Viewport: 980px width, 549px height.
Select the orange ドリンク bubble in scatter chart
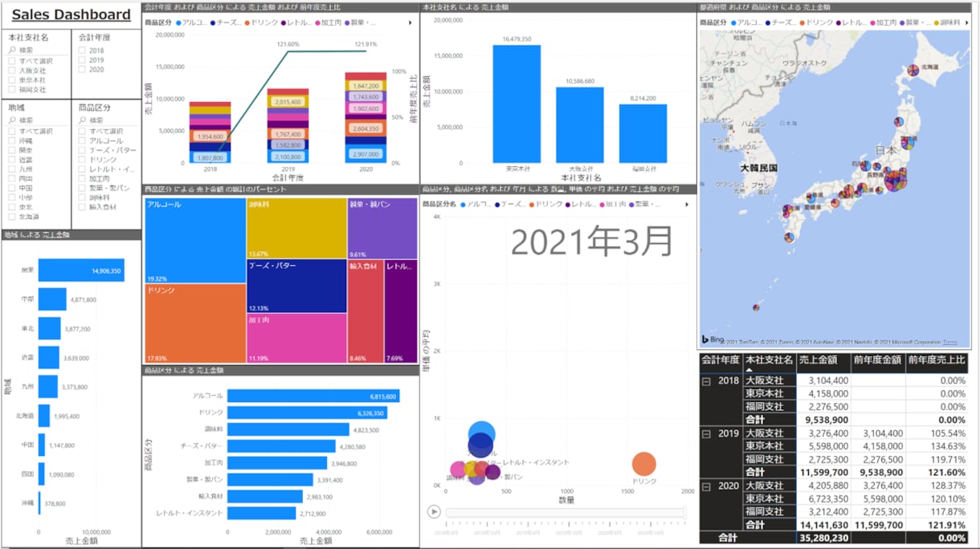pos(643,464)
